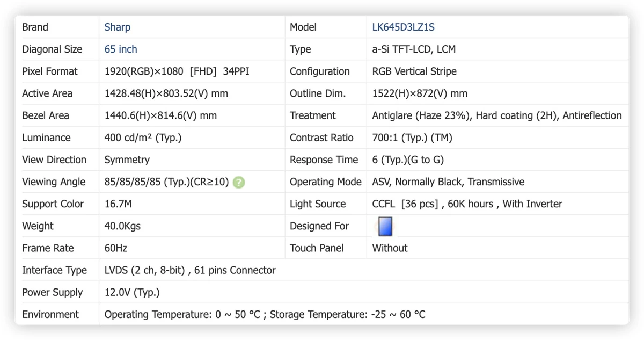Follow the 65 inch size link

pyautogui.click(x=121, y=49)
